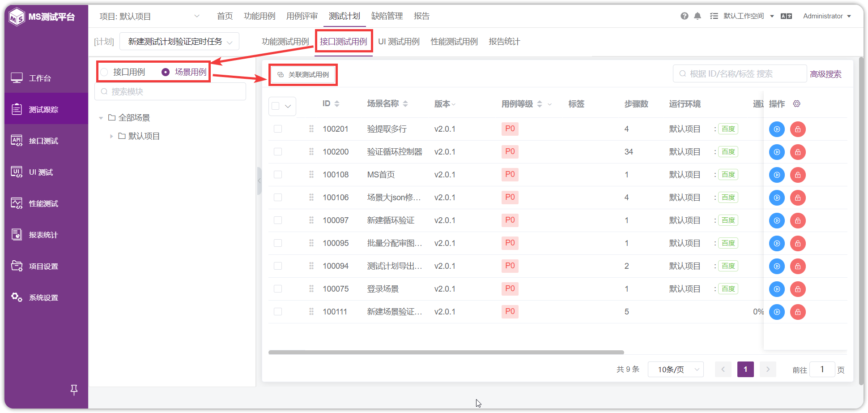
Task: Open the test plan selector dropdown
Action: pos(179,42)
